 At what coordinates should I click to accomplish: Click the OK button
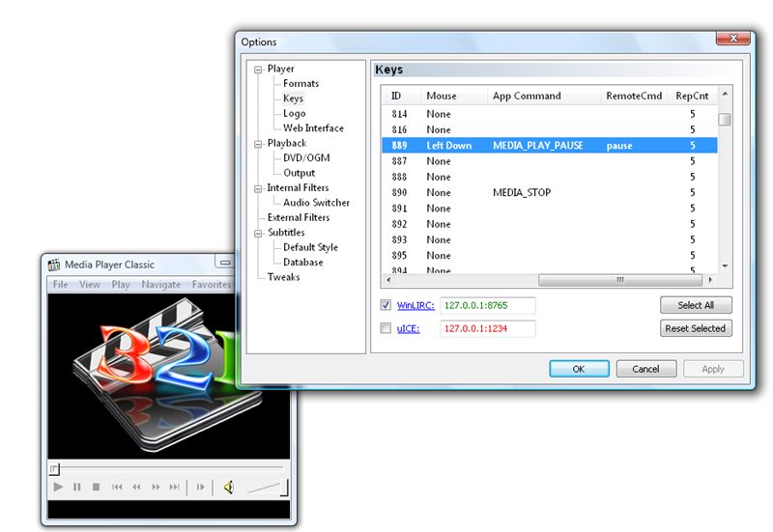579,369
